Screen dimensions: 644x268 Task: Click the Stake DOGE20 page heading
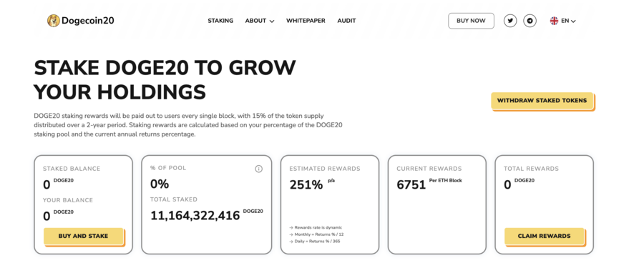(x=165, y=80)
